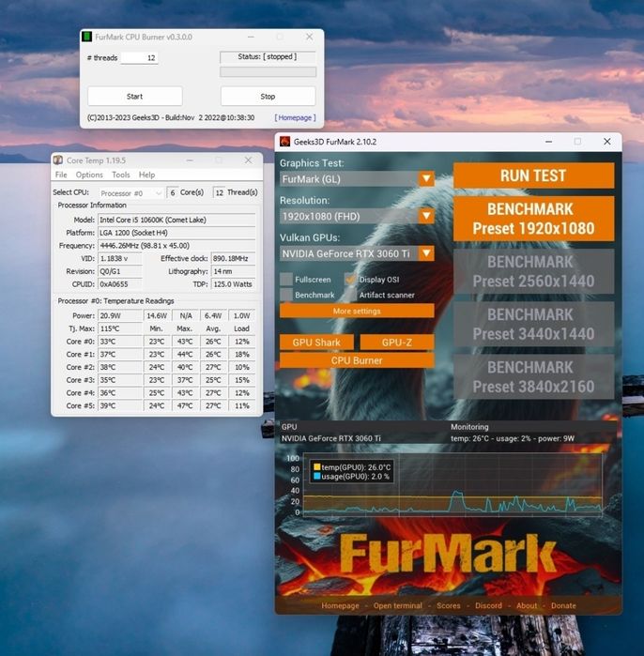Screen dimensions: 644x656
Task: Click the Tj. Max 115°C value
Action: coord(119,328)
